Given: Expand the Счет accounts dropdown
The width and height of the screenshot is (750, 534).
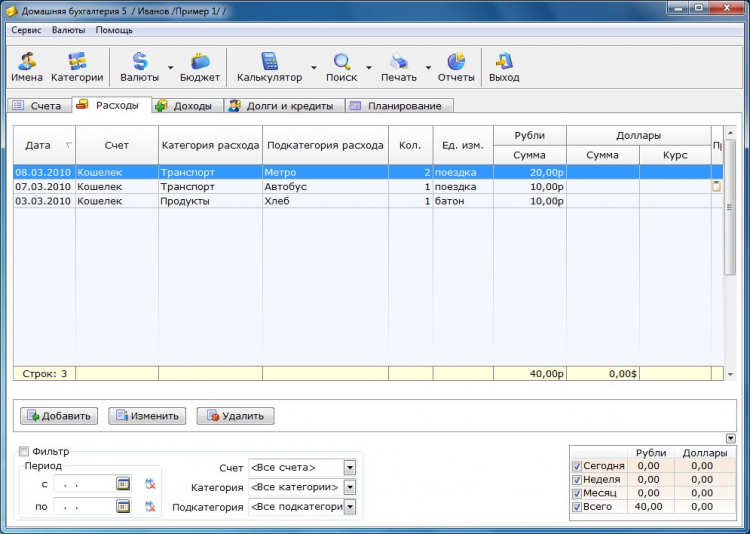Looking at the screenshot, I should click(x=350, y=467).
